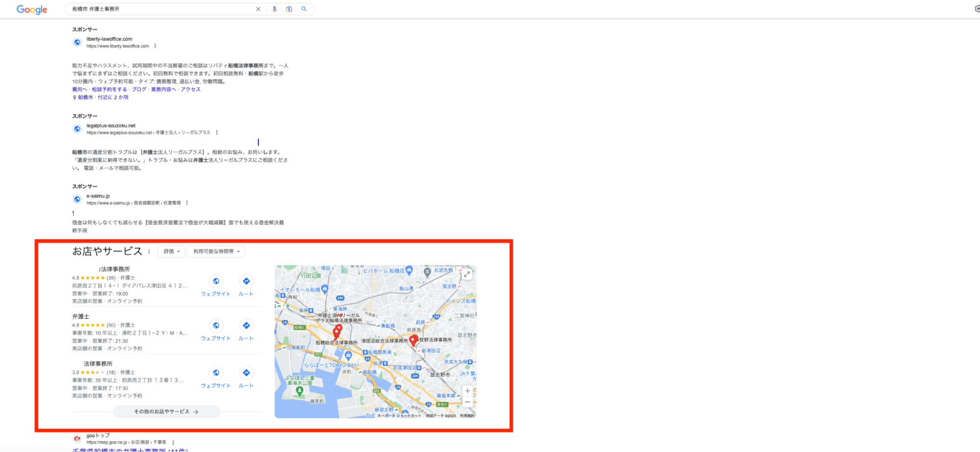Expand the map to full screen

click(x=467, y=275)
